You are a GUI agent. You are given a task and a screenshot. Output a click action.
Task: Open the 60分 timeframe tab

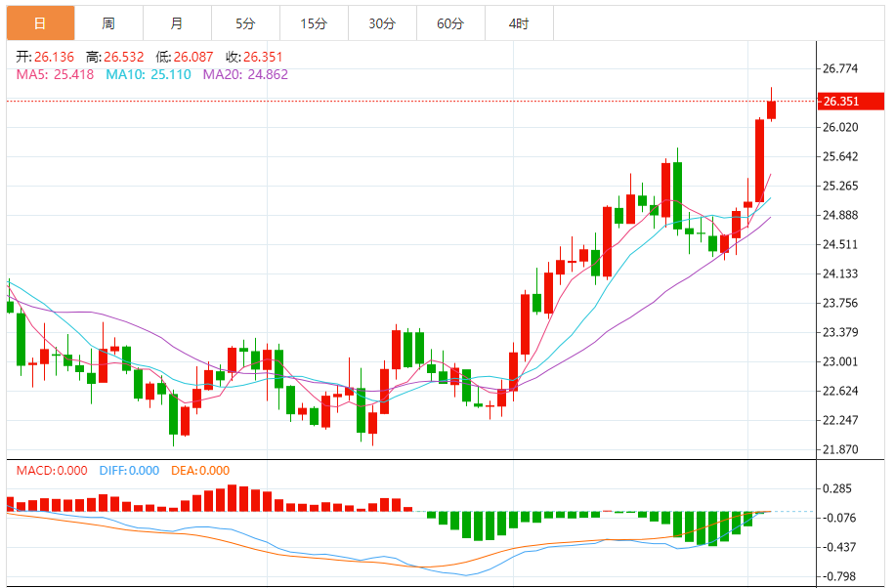tap(451, 23)
